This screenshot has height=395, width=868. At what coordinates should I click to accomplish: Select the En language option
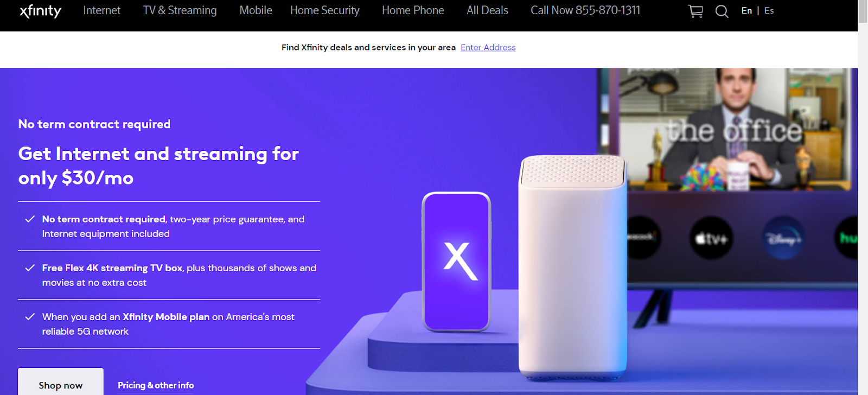(x=746, y=10)
